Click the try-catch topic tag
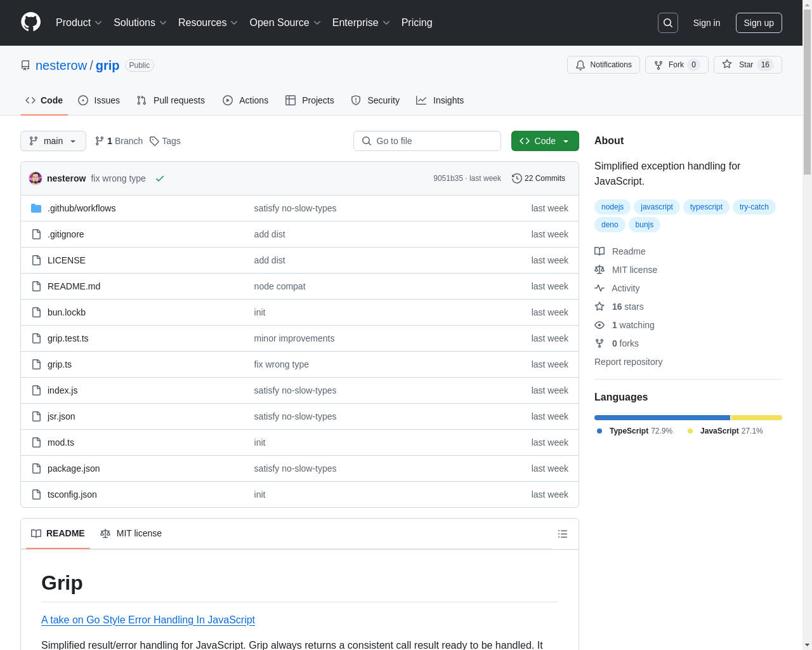812x650 pixels. click(754, 207)
